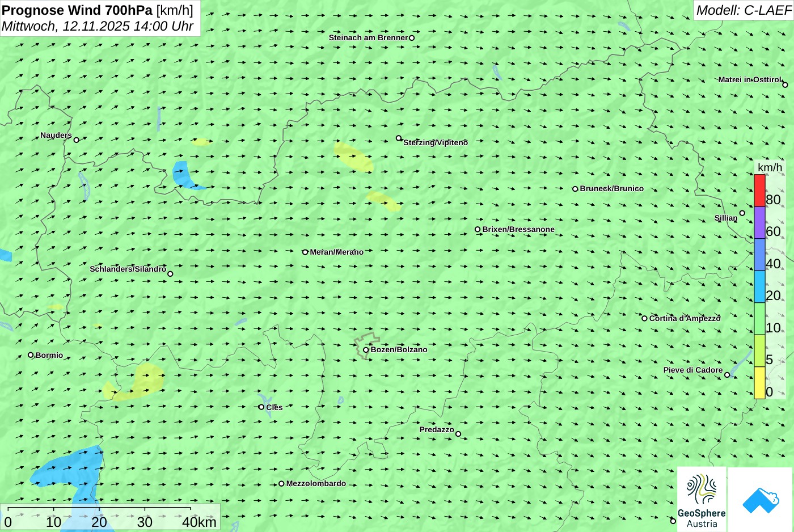Click the 'Brixen/Bressanone' text label
This screenshot has width=794, height=532.
518,230
